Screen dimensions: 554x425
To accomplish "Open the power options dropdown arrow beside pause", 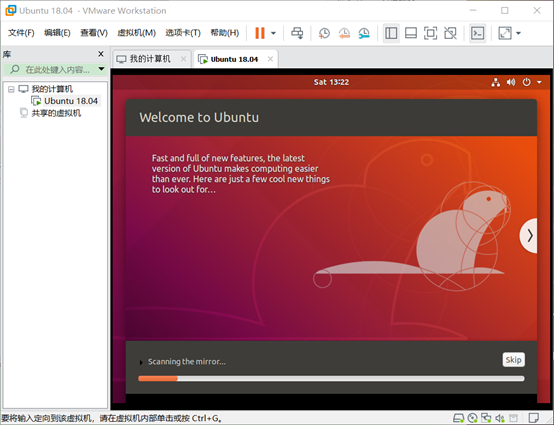I will (x=273, y=33).
